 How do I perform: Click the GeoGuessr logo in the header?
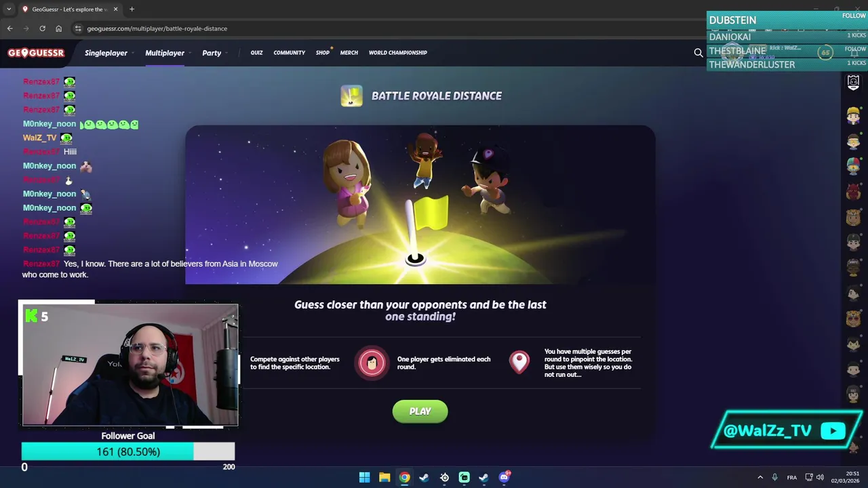[x=36, y=53]
